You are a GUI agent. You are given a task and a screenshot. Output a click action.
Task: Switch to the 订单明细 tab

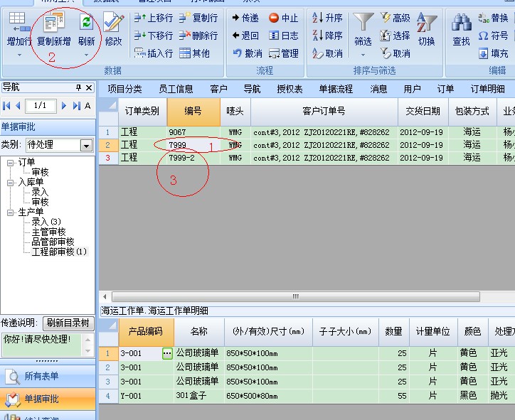point(487,89)
